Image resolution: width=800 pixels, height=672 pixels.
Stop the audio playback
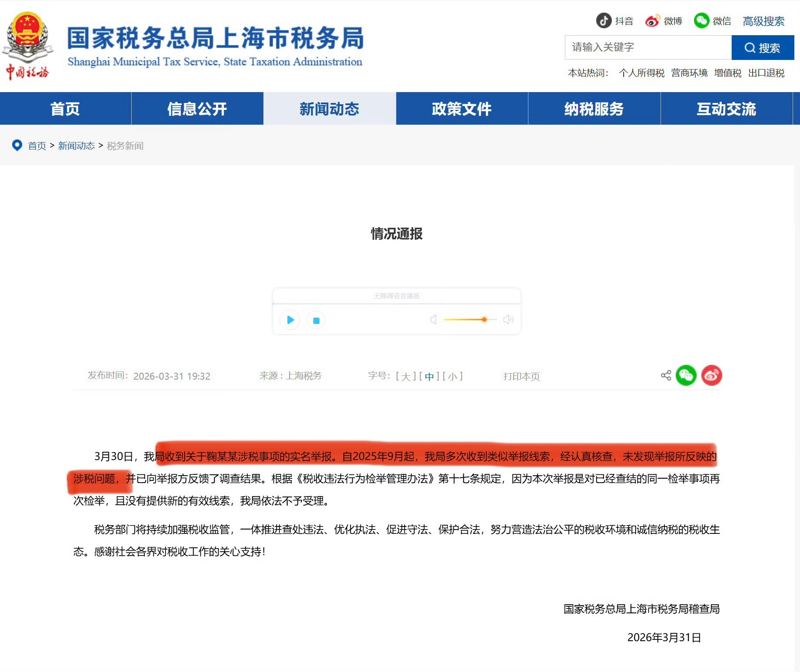point(316,320)
